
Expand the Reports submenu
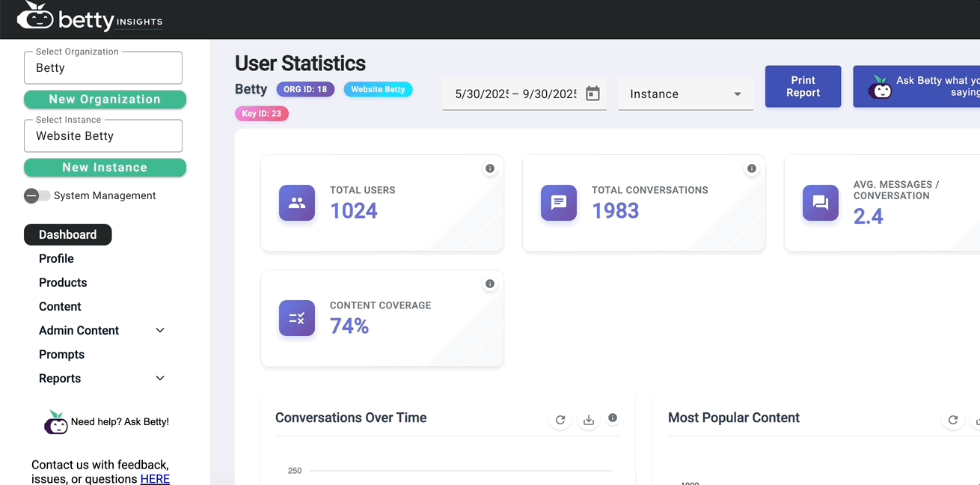(160, 378)
